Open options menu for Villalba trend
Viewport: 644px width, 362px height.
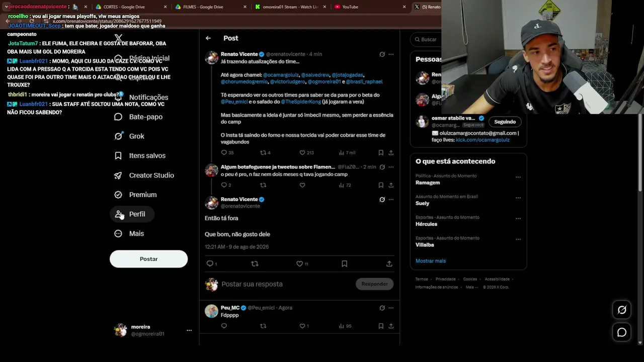pyautogui.click(x=518, y=240)
